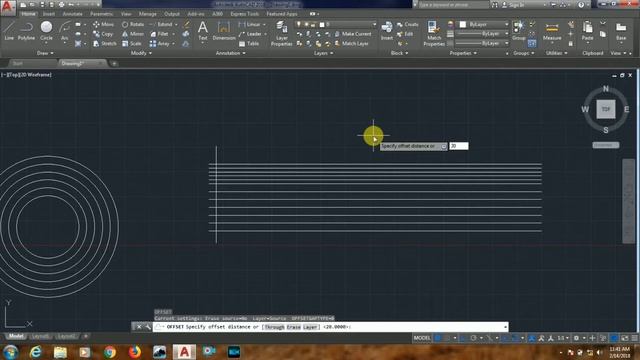Click the Measure tool
This screenshot has height=360, width=640.
point(552,32)
